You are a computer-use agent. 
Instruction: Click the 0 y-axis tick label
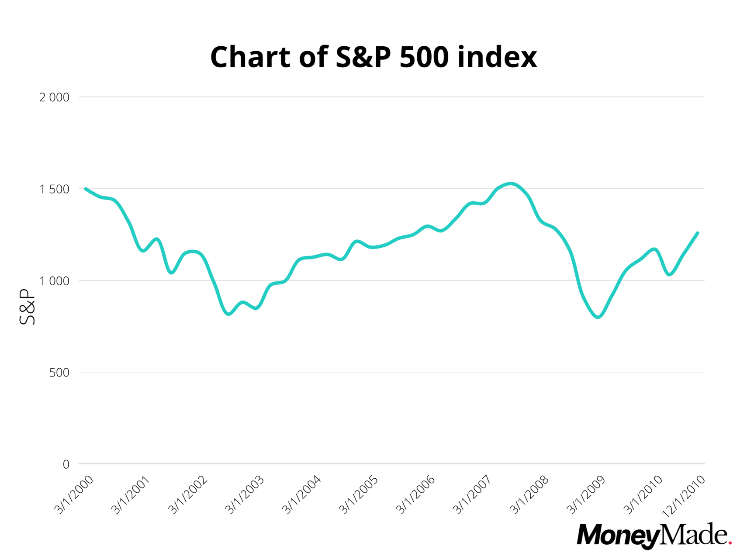click(66, 464)
